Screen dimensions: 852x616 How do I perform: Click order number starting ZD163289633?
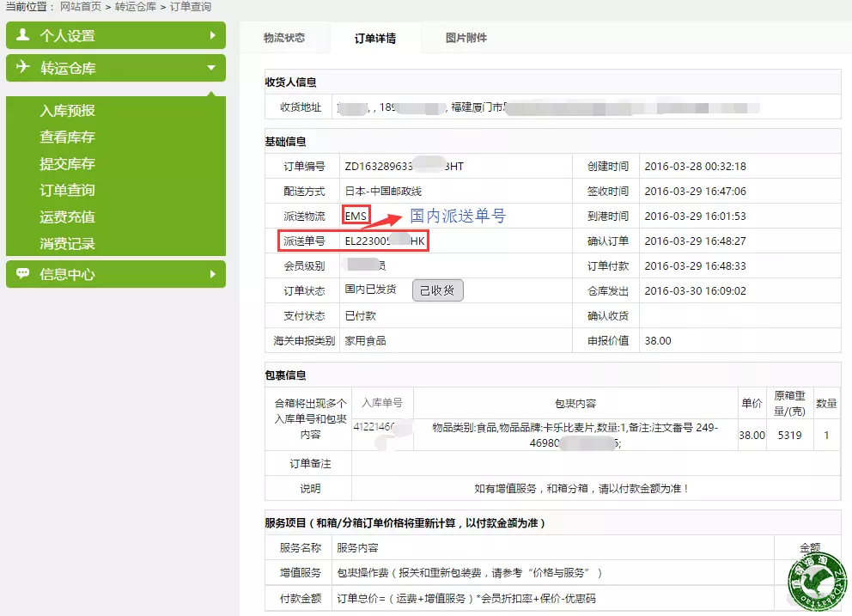[x=405, y=166]
